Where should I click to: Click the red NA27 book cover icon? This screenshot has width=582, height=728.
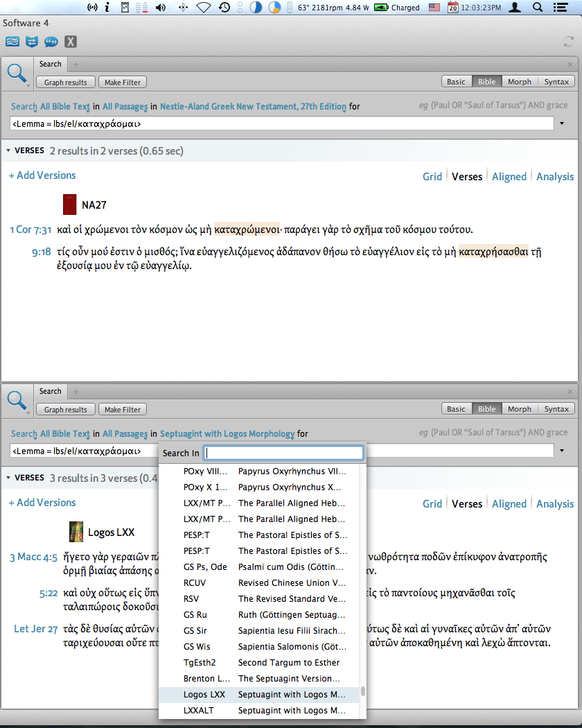69,205
